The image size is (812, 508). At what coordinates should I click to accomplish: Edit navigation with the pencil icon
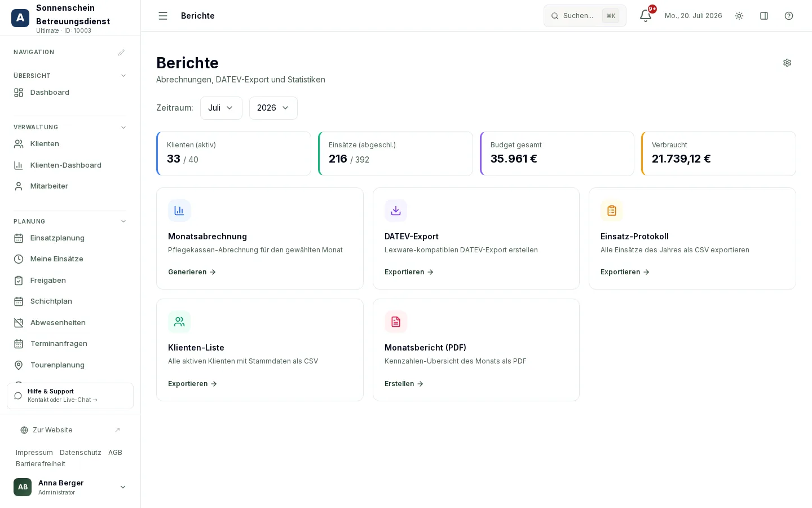click(121, 52)
